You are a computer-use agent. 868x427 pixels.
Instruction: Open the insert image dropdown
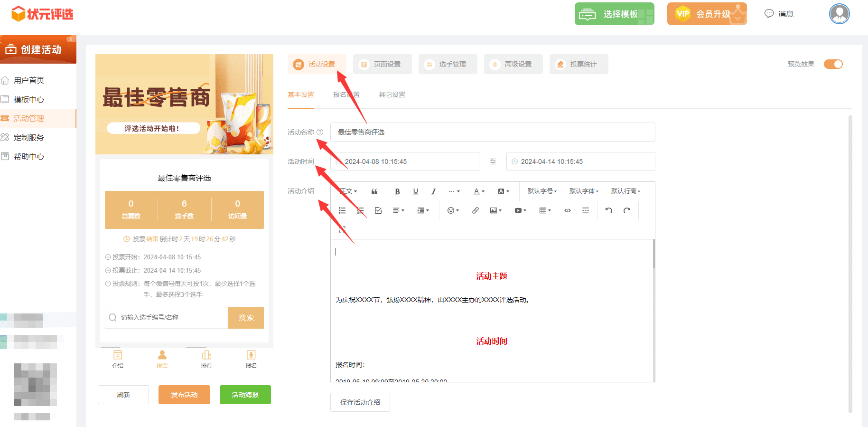tap(496, 210)
